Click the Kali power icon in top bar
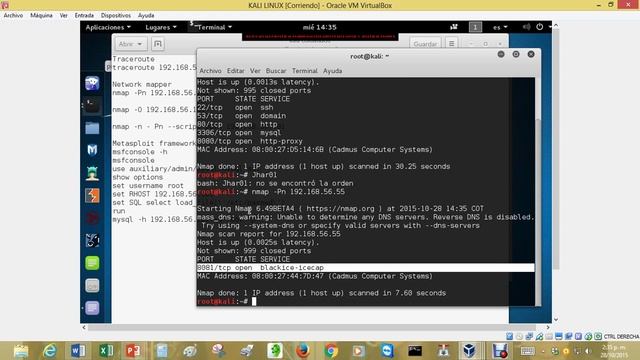This screenshot has height=360, width=640. (x=540, y=27)
